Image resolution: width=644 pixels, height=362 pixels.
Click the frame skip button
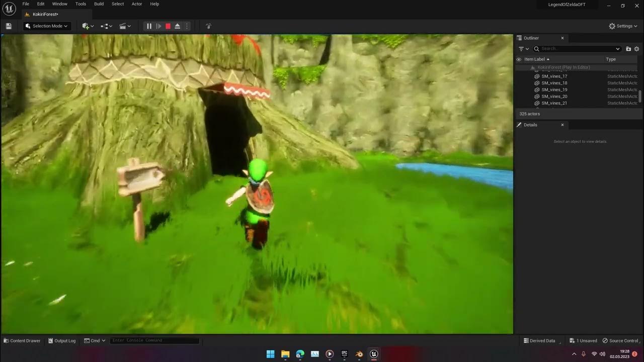(x=158, y=26)
